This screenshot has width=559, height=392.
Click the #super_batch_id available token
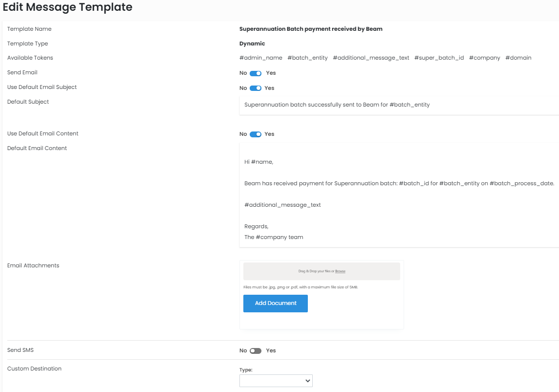(x=439, y=58)
